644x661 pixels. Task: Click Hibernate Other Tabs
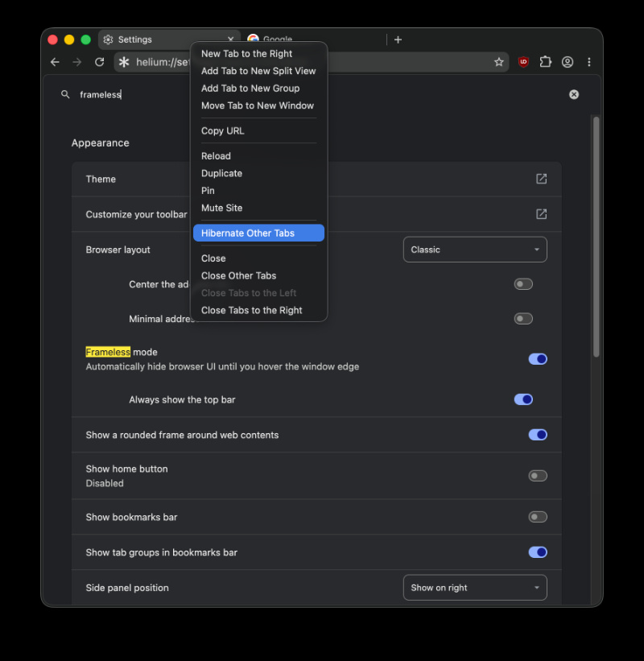(x=258, y=233)
